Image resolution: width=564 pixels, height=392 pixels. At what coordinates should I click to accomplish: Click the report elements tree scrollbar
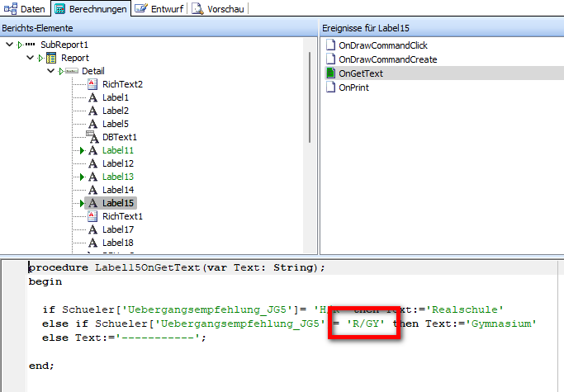tap(310, 97)
